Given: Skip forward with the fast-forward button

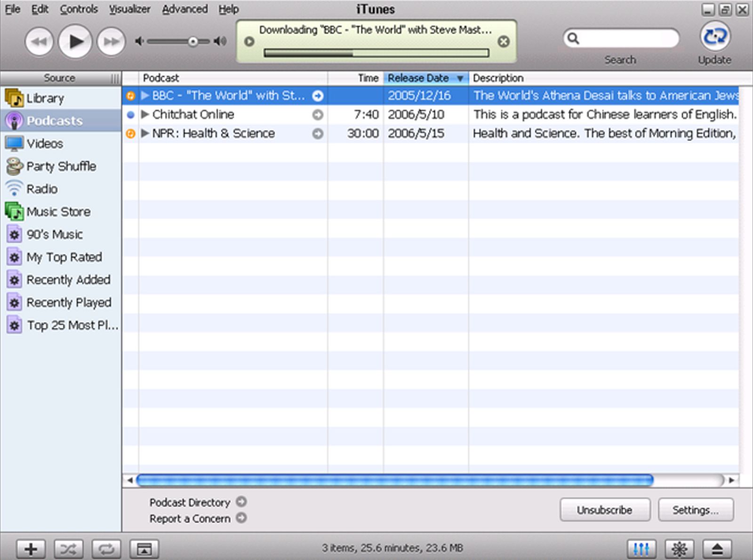Looking at the screenshot, I should pos(111,41).
